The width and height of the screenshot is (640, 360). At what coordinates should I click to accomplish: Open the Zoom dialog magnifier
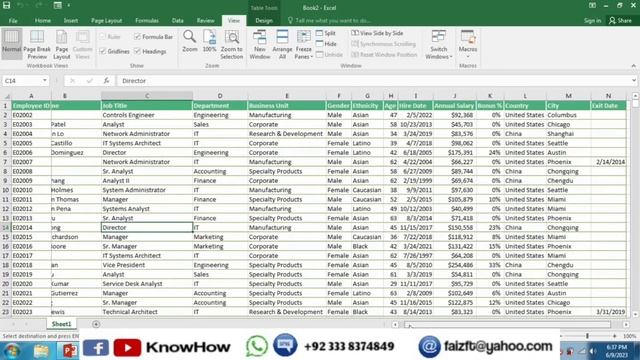(189, 41)
